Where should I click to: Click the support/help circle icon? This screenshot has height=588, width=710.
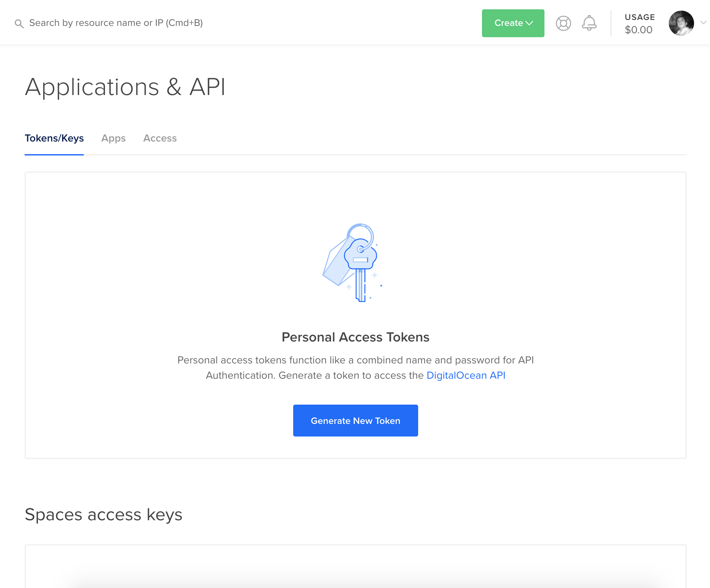tap(563, 23)
